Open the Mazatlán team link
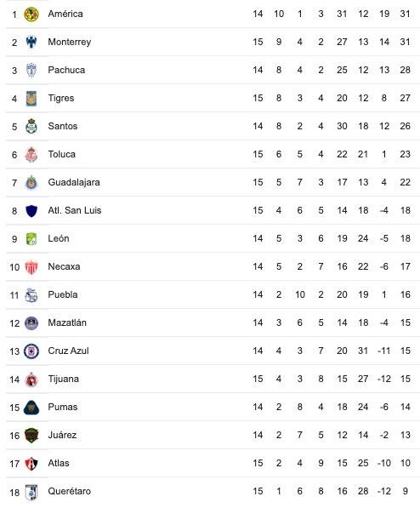This screenshot has height=508, width=420. 67,322
